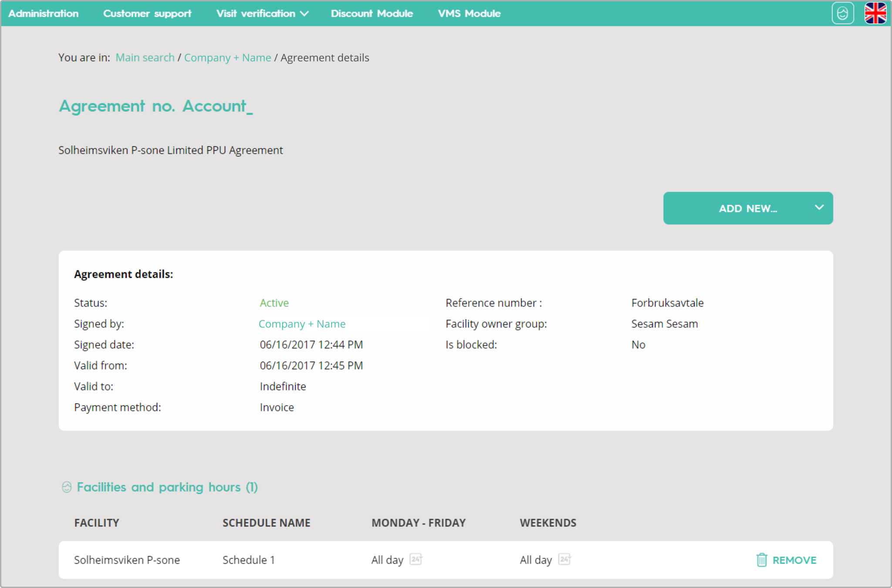Screen dimensions: 892x588
Task: Open the Discount Module tab
Action: coord(372,13)
